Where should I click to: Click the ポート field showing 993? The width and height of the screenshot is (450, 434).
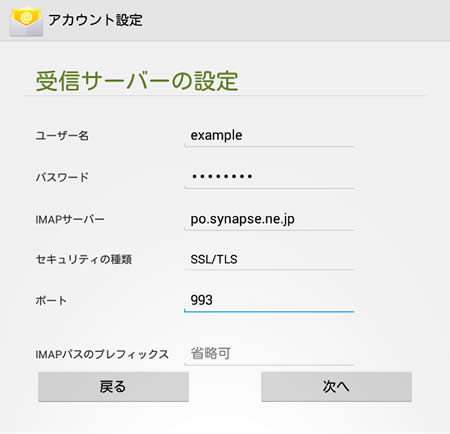(269, 300)
